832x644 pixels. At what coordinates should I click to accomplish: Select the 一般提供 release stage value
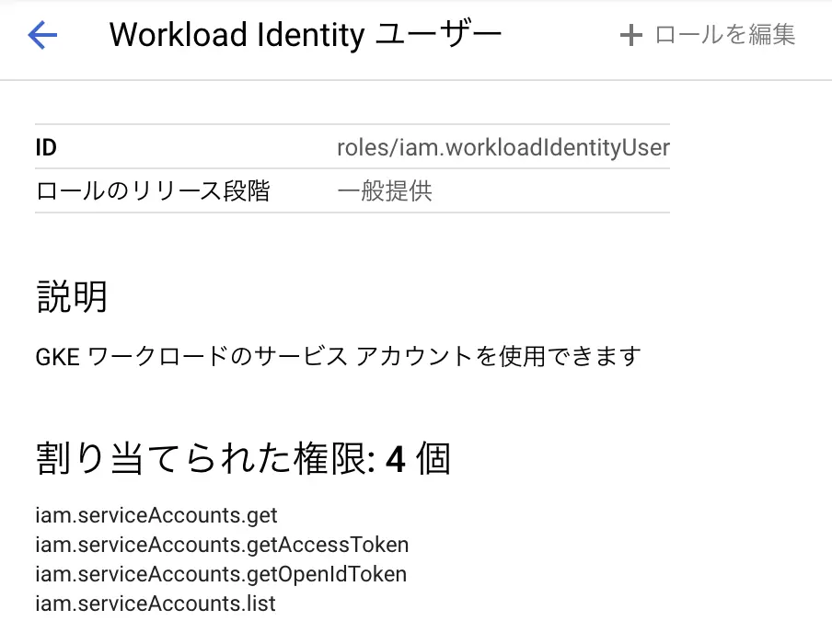pyautogui.click(x=387, y=190)
